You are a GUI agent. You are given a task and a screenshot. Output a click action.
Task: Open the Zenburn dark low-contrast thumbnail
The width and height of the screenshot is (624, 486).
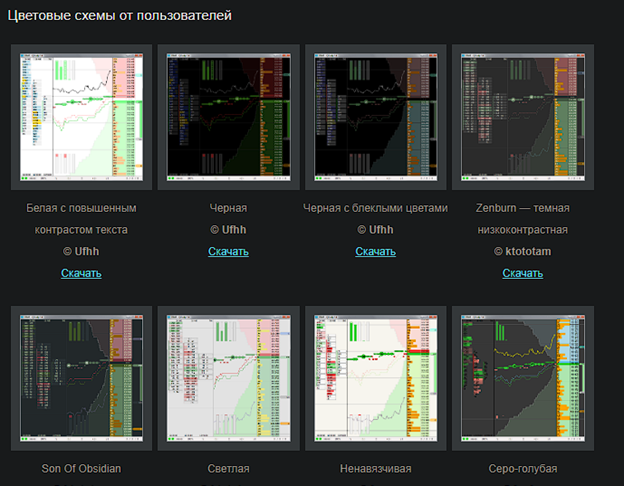click(x=523, y=117)
